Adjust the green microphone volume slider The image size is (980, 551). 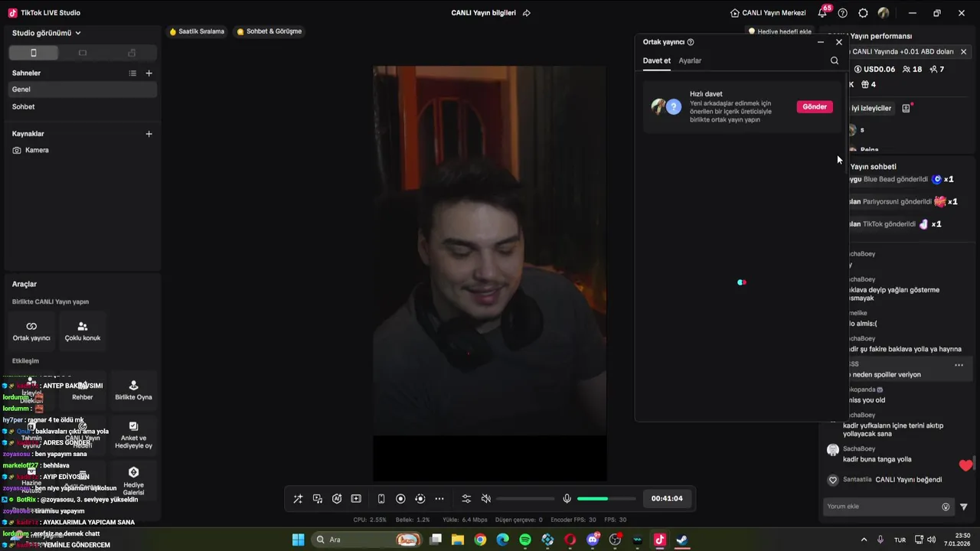click(606, 499)
